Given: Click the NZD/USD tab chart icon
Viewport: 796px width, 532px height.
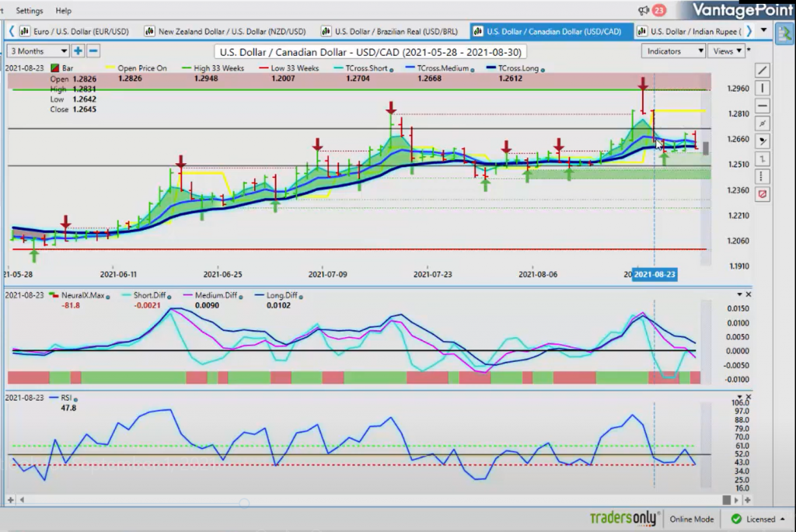Looking at the screenshot, I should pos(149,31).
